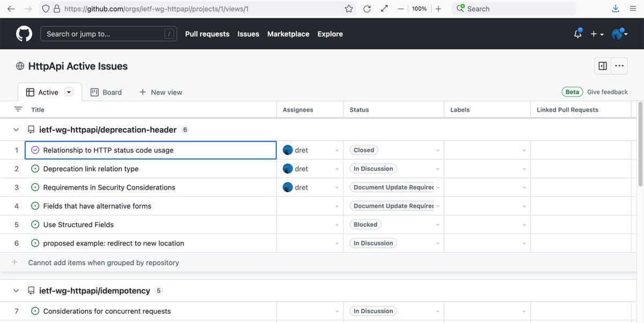Open Issues in the top nav
Viewport: 644px width, 323px height.
point(248,34)
